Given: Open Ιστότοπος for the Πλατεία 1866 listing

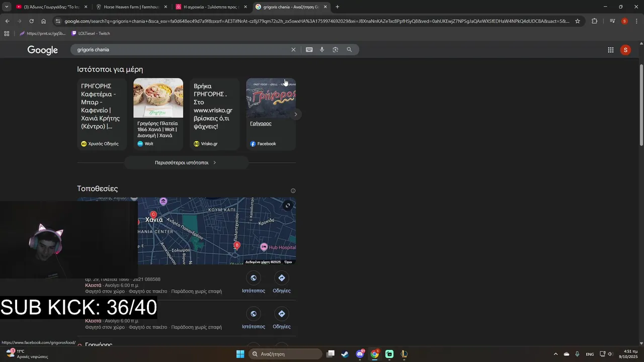Looking at the screenshot, I should pos(253,283).
